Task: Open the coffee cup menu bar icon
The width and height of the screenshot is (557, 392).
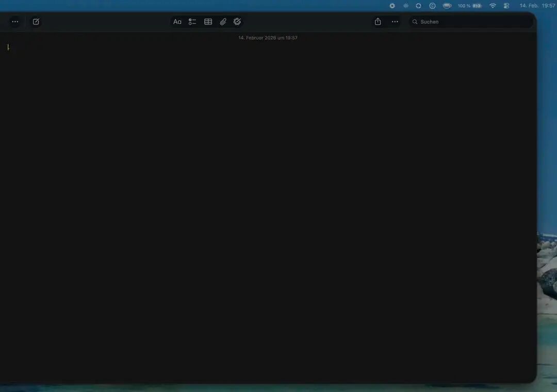Action: point(447,6)
